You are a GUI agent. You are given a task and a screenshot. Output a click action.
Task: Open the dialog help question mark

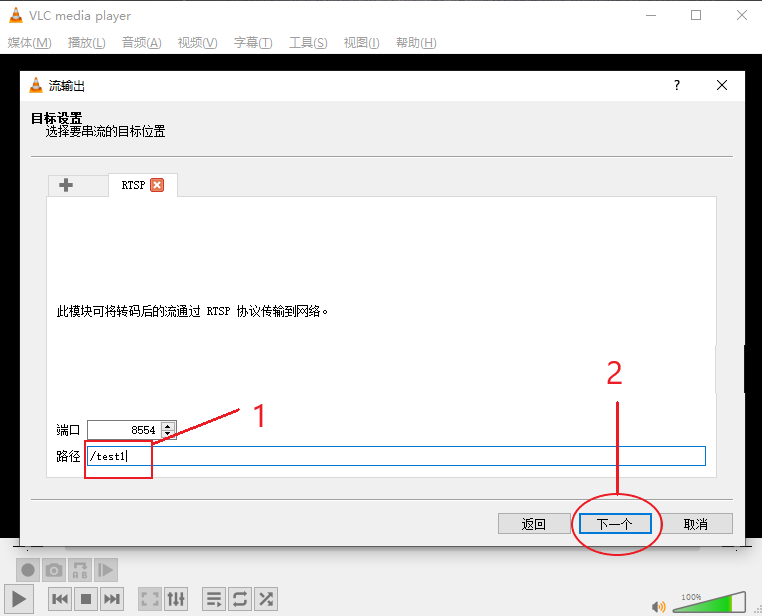(x=677, y=86)
